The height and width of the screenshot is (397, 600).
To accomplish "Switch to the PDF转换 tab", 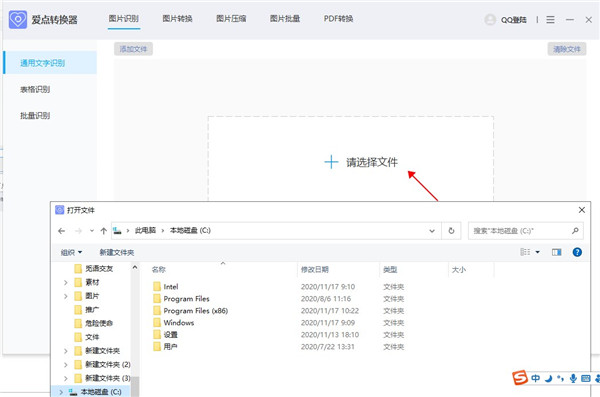I will point(338,18).
